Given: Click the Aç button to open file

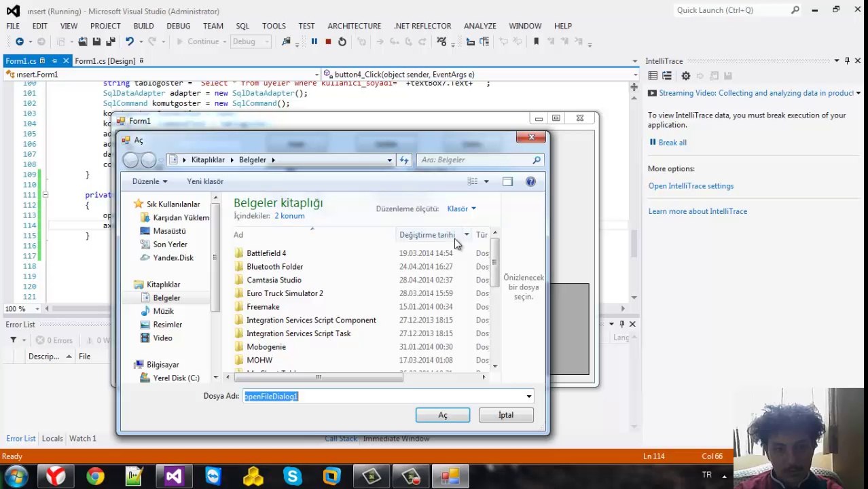Looking at the screenshot, I should (x=443, y=415).
